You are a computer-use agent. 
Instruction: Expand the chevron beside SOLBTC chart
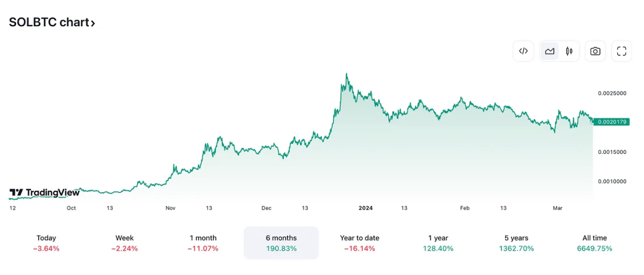coord(93,23)
